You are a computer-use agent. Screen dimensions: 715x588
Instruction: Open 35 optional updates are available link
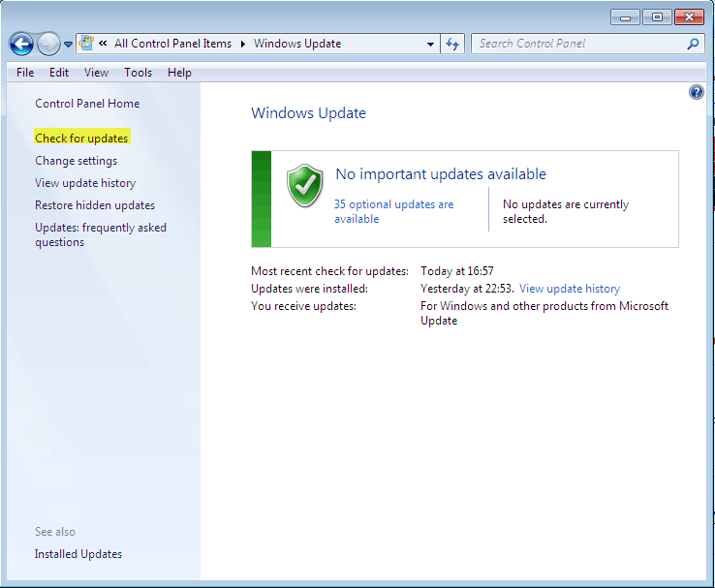[394, 211]
